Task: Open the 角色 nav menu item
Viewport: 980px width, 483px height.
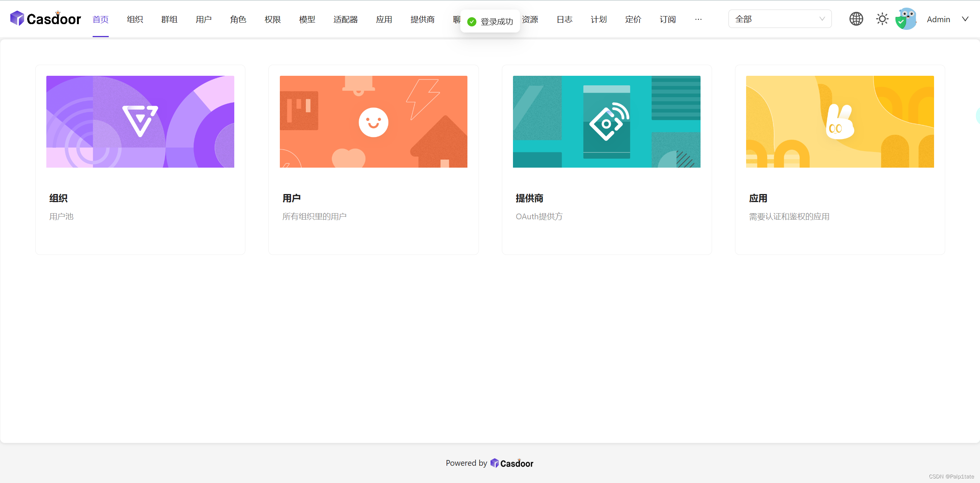Action: (x=238, y=19)
